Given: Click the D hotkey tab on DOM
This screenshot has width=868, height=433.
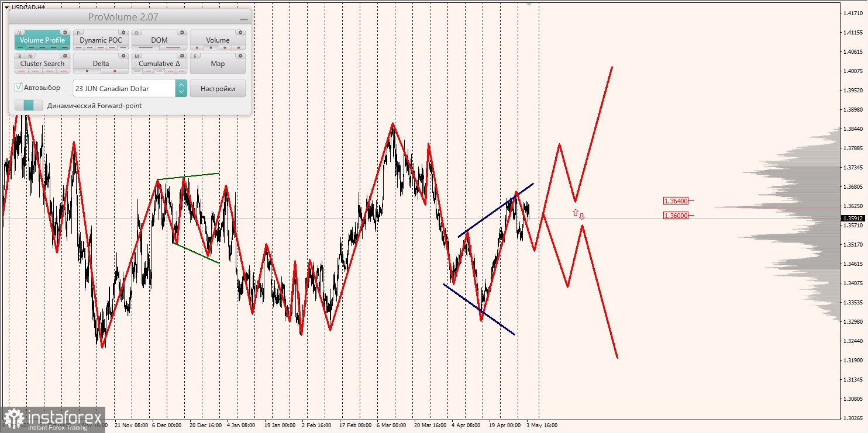Looking at the screenshot, I should (x=137, y=33).
